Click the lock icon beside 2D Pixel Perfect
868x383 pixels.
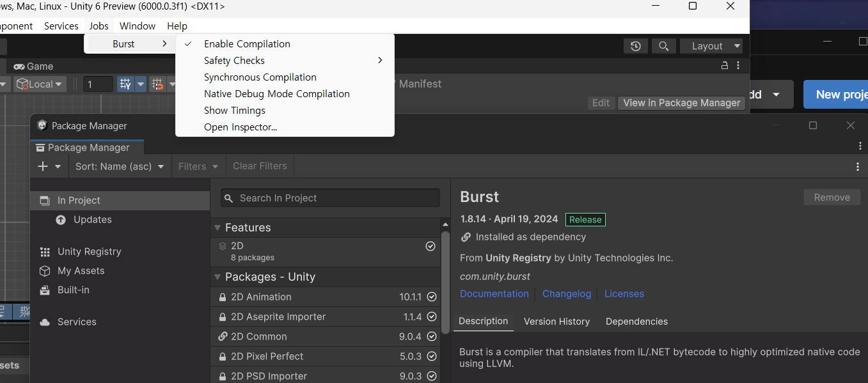pos(223,356)
